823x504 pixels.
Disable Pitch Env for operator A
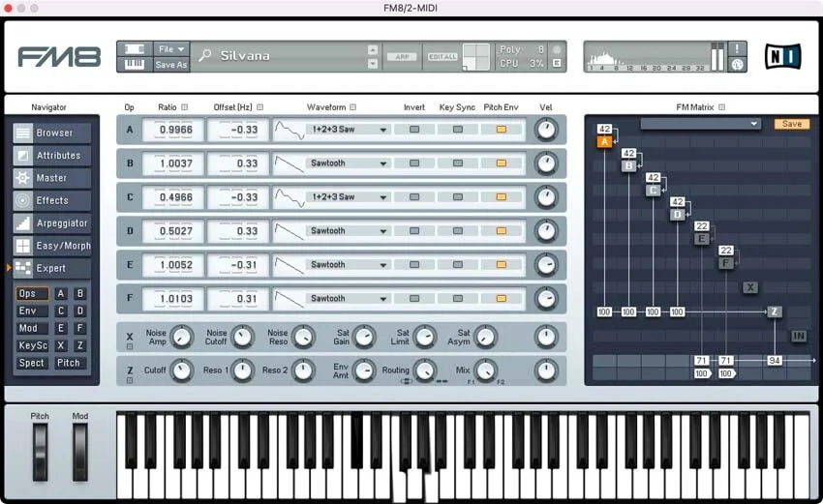click(502, 129)
